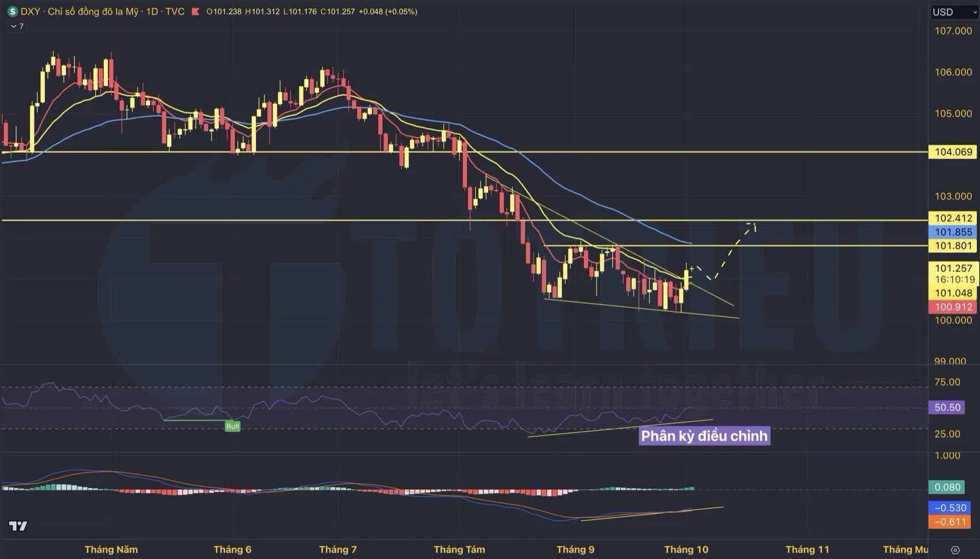
Task: Click the DXY symbol logo icon
Action: point(12,12)
